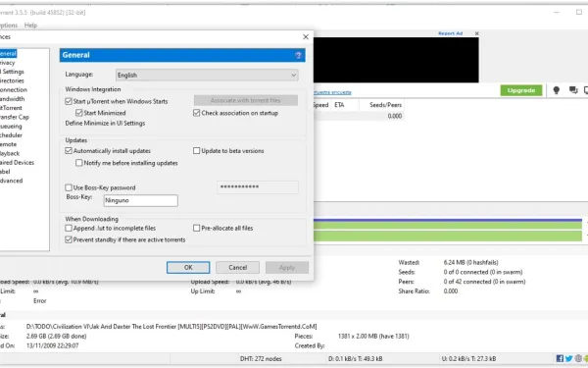Disable Automatically install updates
Screen dimensions: 588x368
[69, 150]
